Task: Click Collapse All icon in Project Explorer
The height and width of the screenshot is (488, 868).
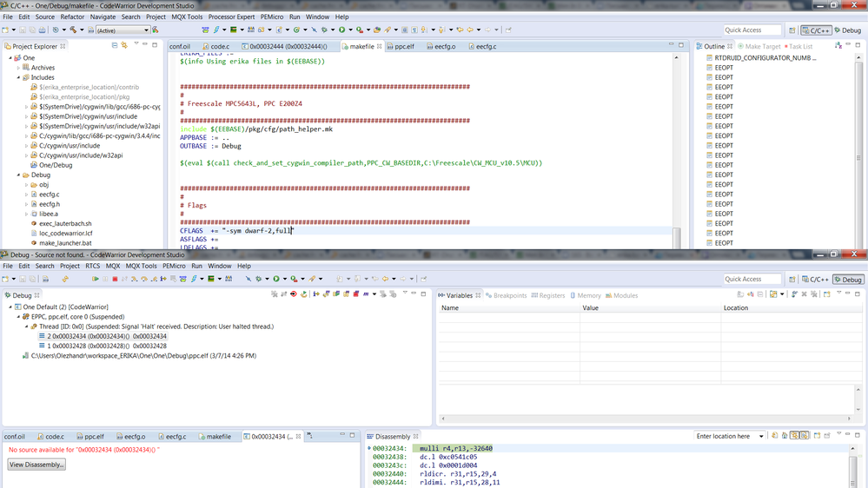Action: (115, 45)
